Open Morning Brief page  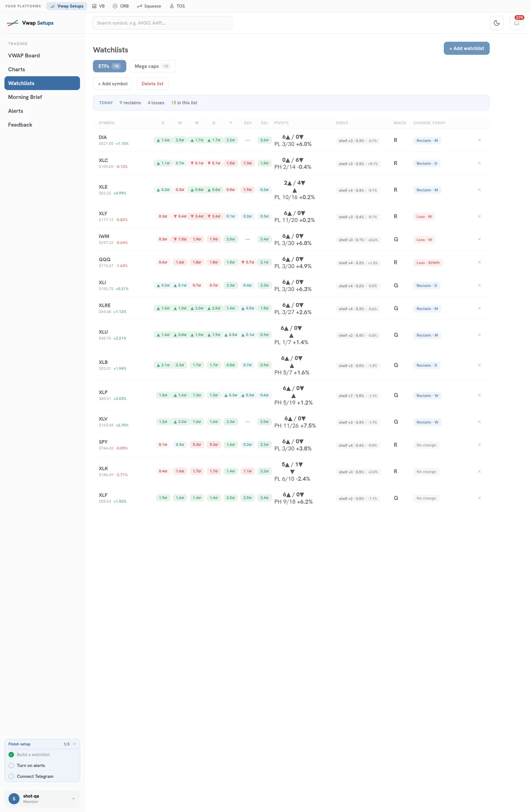pyautogui.click(x=42, y=97)
